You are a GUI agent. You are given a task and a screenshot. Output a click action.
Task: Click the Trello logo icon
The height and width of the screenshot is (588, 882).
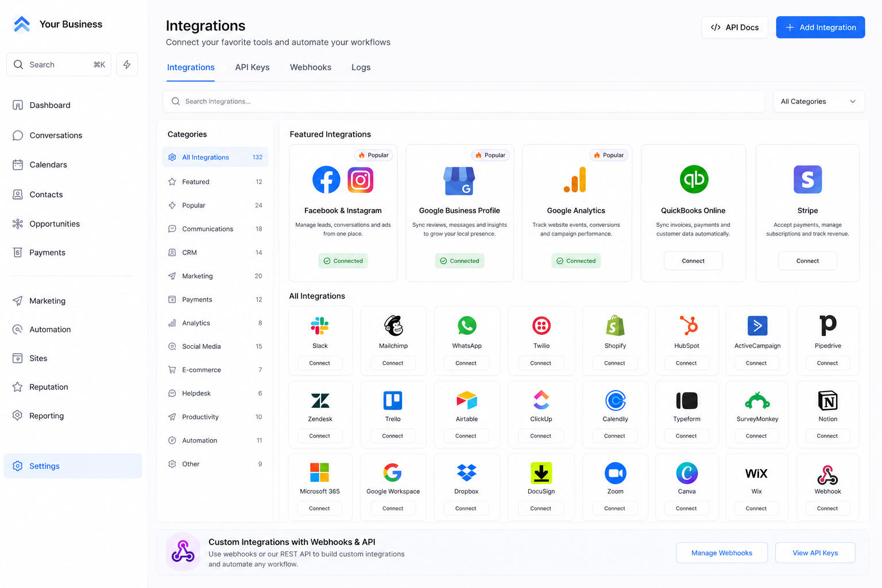click(x=393, y=400)
